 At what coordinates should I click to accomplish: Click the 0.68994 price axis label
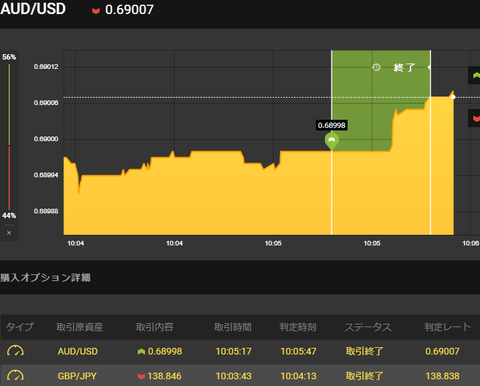(46, 175)
